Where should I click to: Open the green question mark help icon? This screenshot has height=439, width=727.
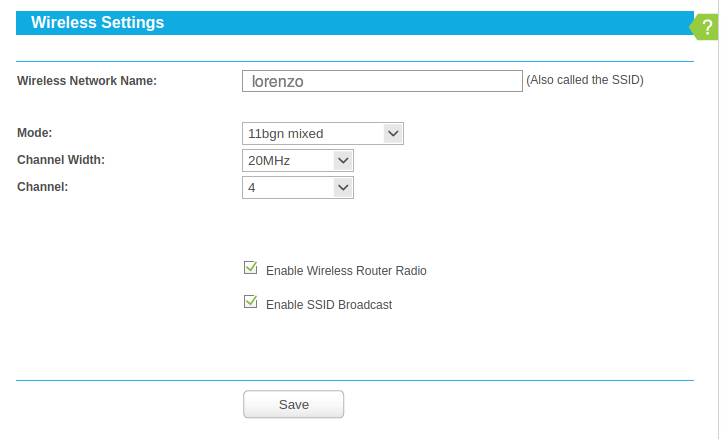coord(707,28)
